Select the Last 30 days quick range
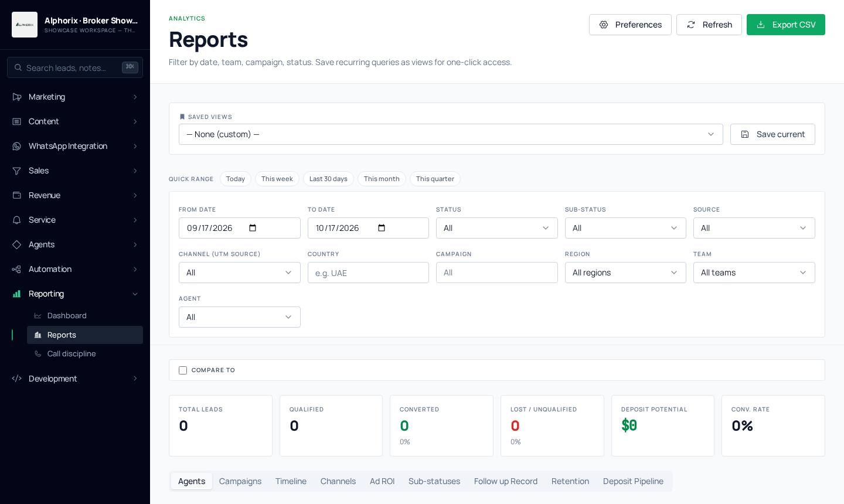This screenshot has height=504, width=844. tap(328, 179)
